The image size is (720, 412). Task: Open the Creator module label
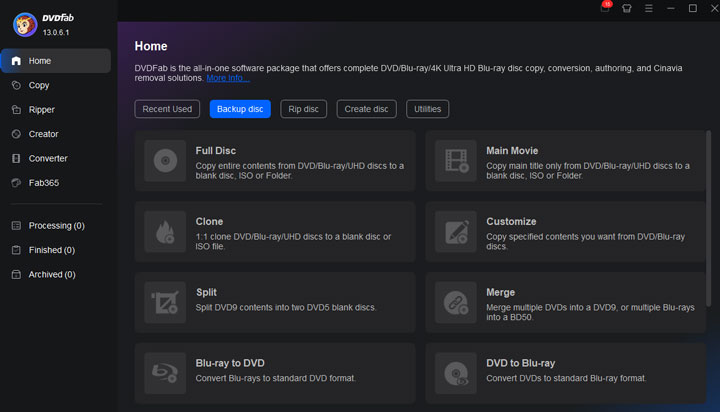point(44,134)
